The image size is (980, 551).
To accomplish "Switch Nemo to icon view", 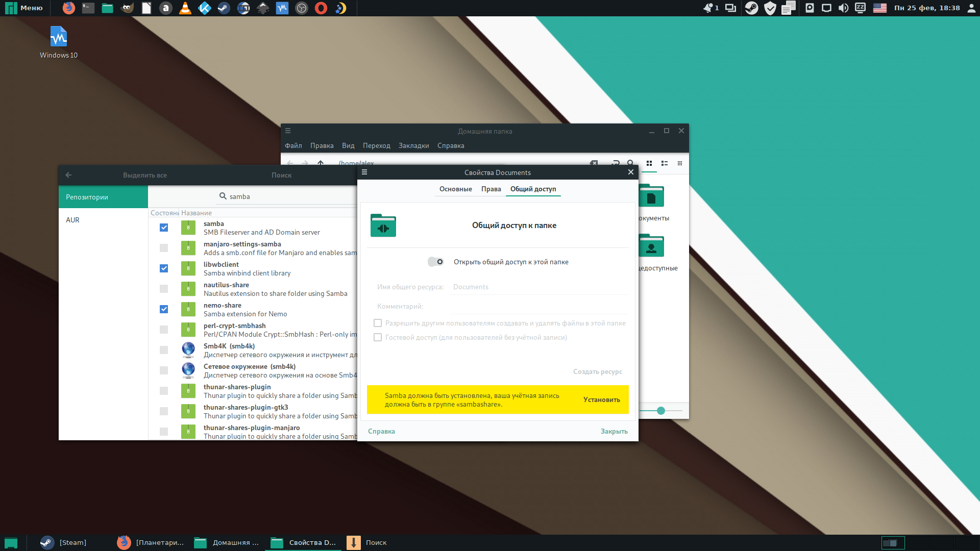I will pyautogui.click(x=649, y=163).
